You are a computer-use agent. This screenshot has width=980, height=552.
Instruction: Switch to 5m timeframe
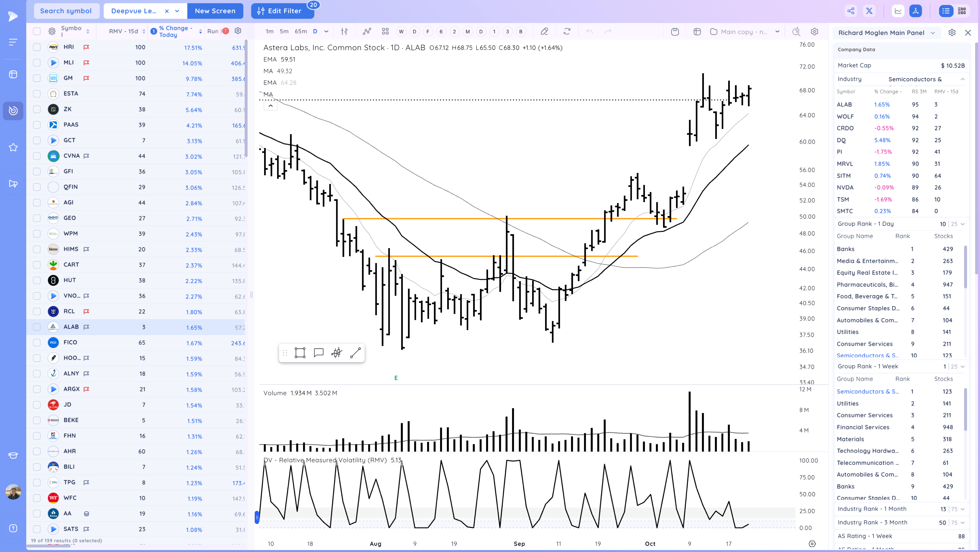284,32
